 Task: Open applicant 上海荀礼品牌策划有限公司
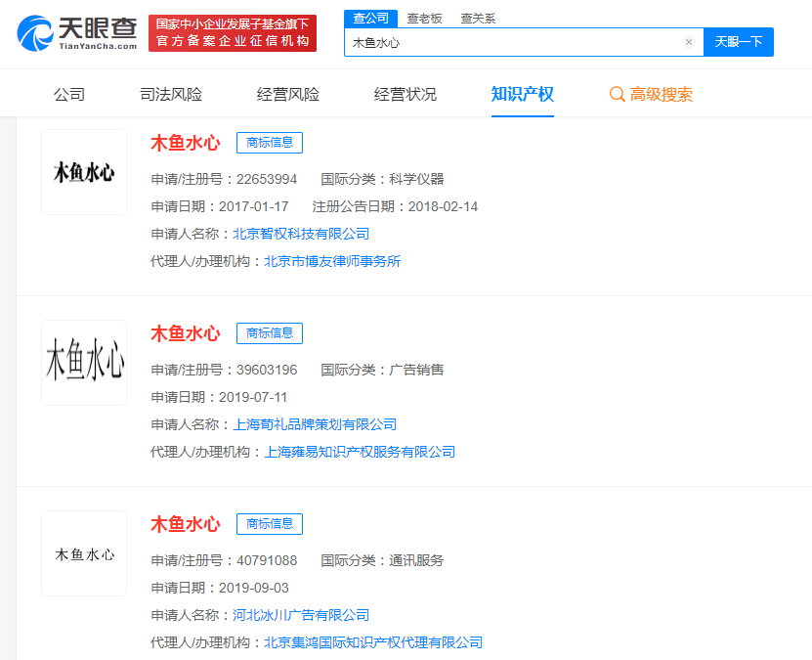[x=315, y=424]
